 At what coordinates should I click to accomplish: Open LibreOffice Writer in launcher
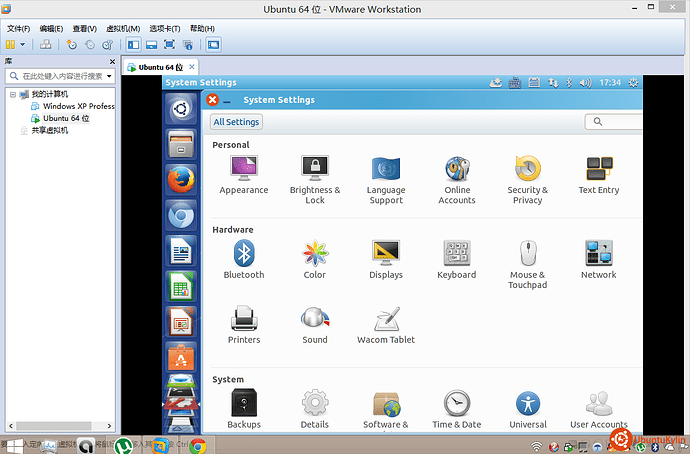pyautogui.click(x=181, y=251)
